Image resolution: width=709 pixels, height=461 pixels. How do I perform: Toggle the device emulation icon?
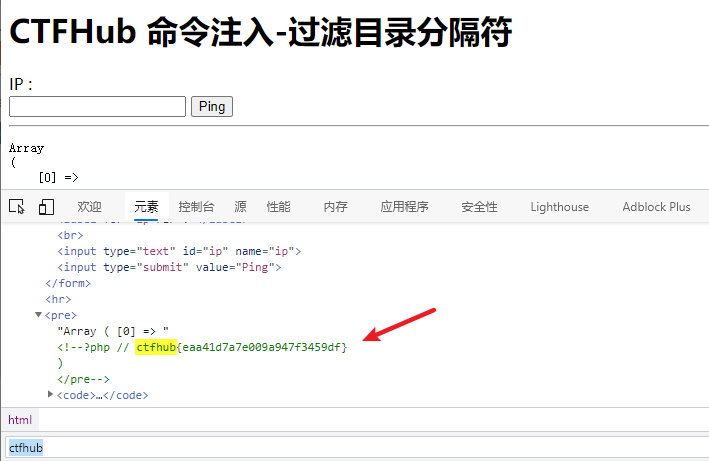pyautogui.click(x=46, y=207)
